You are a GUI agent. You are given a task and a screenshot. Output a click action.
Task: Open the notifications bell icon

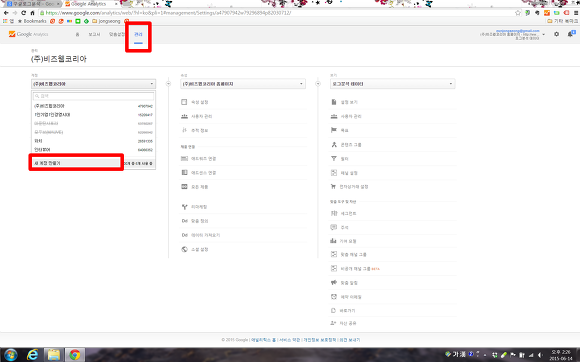pos(571,34)
